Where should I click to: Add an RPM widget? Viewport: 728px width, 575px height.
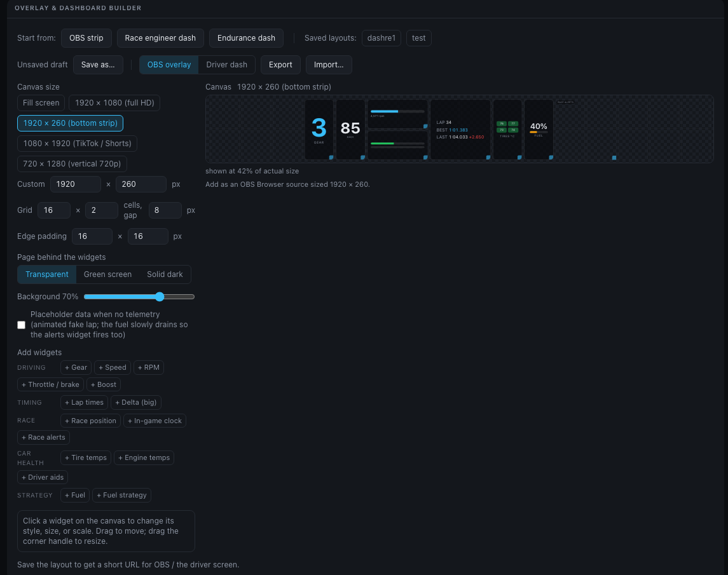[x=149, y=367]
